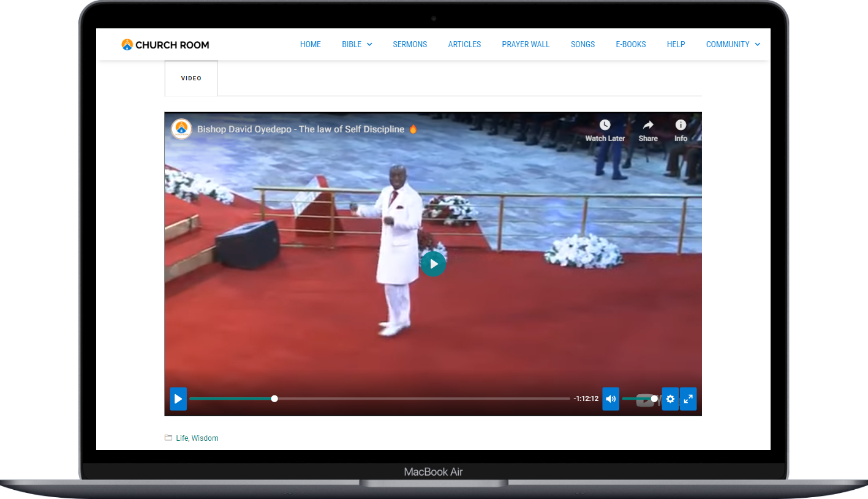Show video Info panel
The height and width of the screenshot is (499, 868).
(681, 131)
